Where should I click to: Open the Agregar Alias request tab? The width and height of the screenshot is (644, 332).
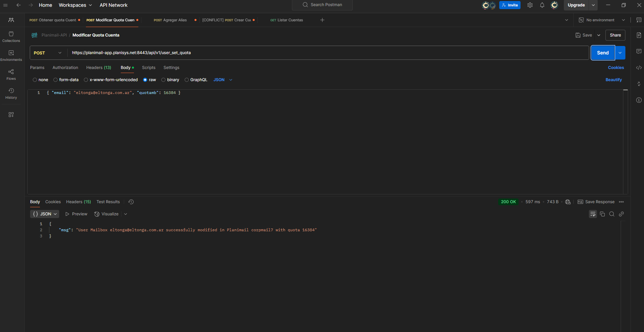170,20
